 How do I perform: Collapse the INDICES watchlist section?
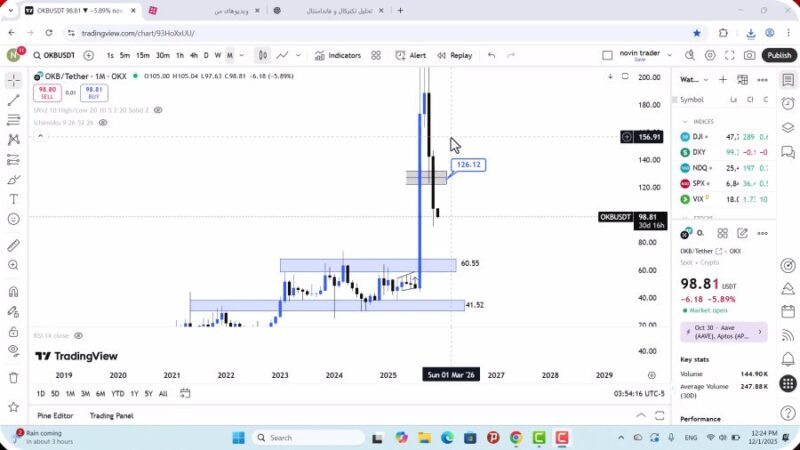(685, 121)
